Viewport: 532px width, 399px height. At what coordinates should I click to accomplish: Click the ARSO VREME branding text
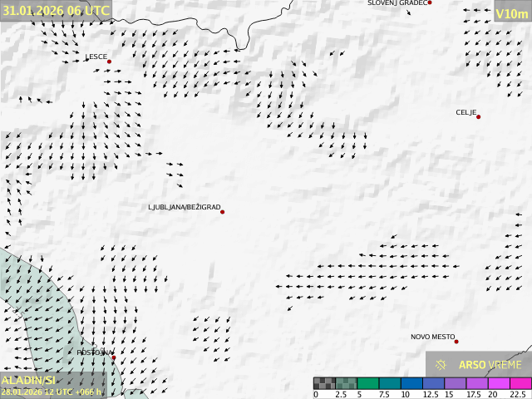(490, 365)
